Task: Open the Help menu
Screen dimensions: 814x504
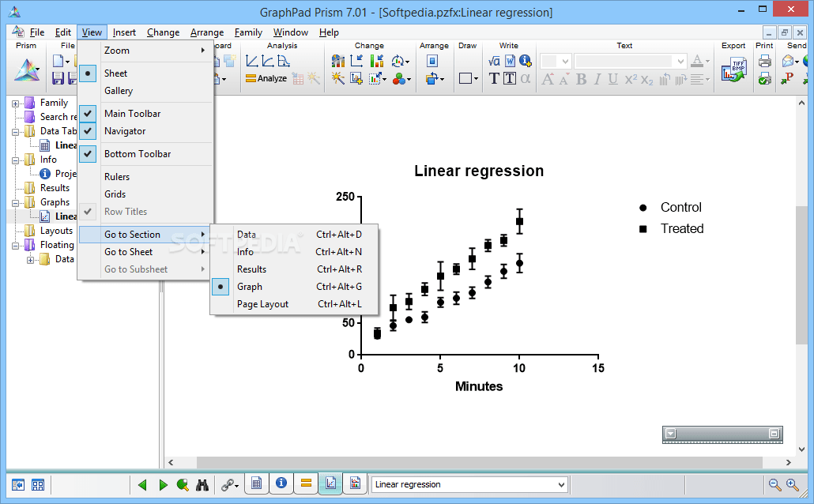Action: pos(329,32)
